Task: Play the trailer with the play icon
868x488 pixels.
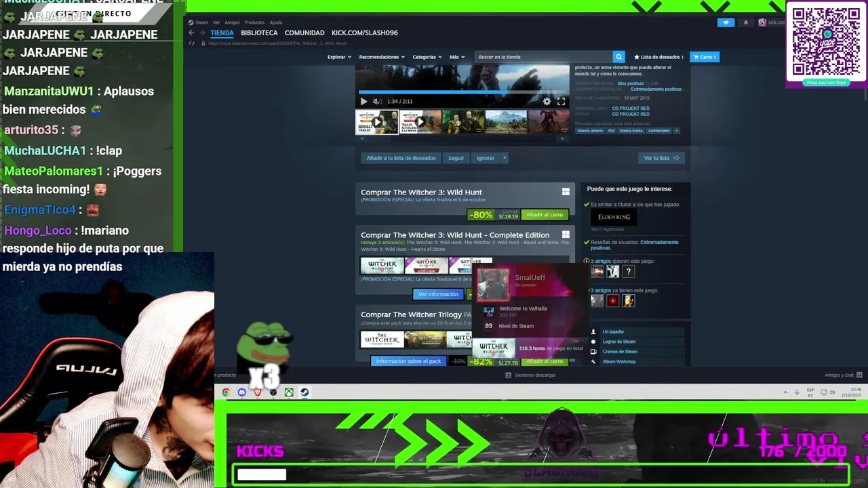Action: click(x=363, y=102)
